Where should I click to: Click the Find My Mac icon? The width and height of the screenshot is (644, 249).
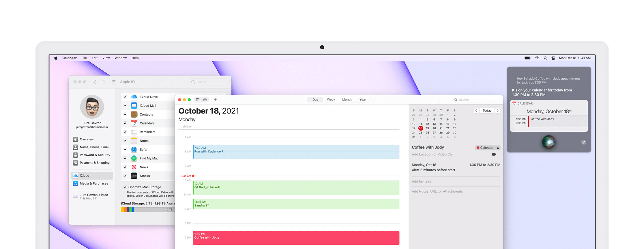pos(134,158)
